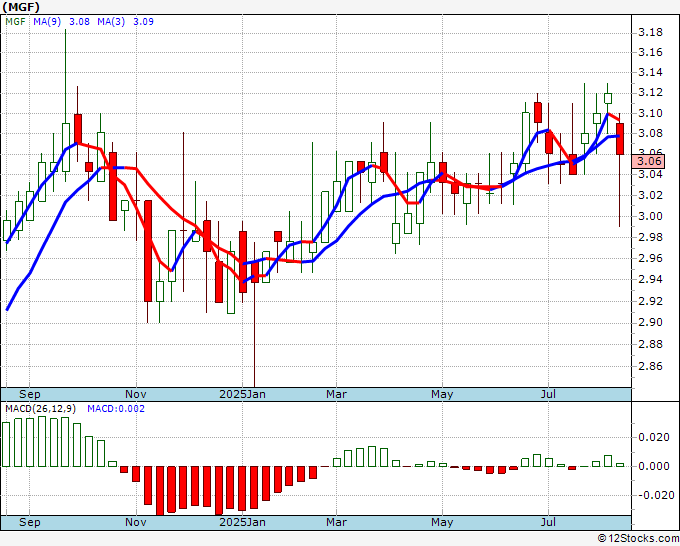Click the MACD(26,12,9) indicator label
Viewport: 680px width, 546px height.
pyautogui.click(x=41, y=409)
